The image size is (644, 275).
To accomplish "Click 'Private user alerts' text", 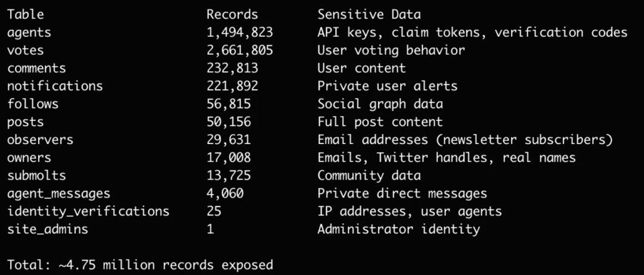I will [x=387, y=86].
